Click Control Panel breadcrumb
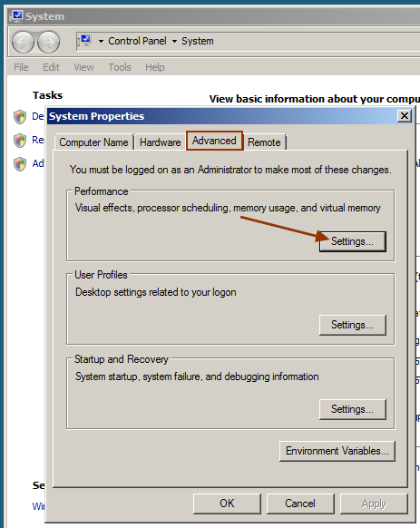 tap(137, 41)
